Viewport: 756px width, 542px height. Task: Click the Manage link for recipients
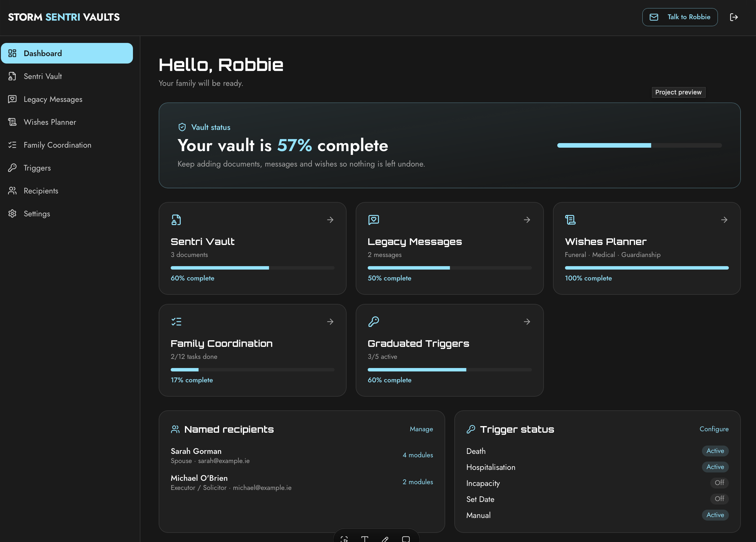click(x=421, y=429)
